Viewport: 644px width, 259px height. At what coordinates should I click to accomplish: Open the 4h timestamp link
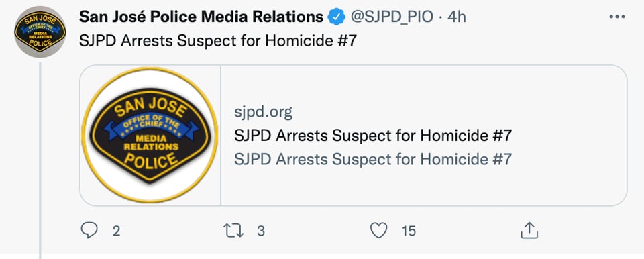[457, 17]
